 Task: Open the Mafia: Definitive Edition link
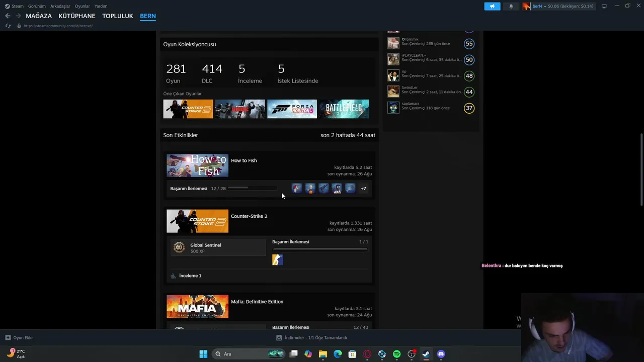point(257,302)
